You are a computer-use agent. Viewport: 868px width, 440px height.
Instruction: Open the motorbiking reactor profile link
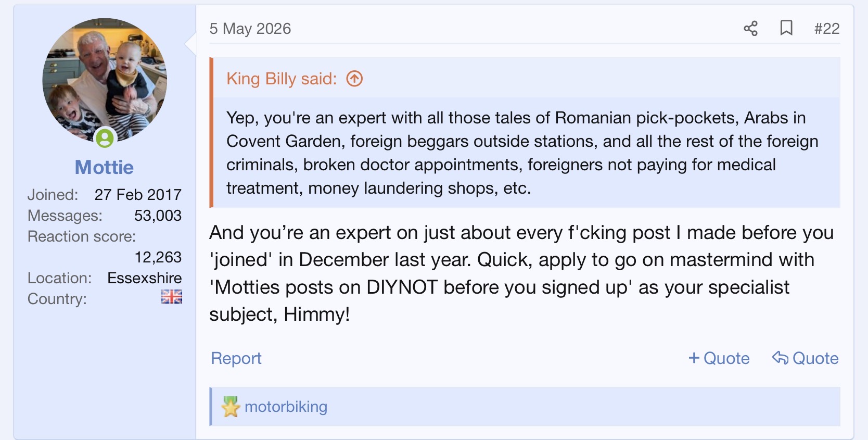point(286,407)
